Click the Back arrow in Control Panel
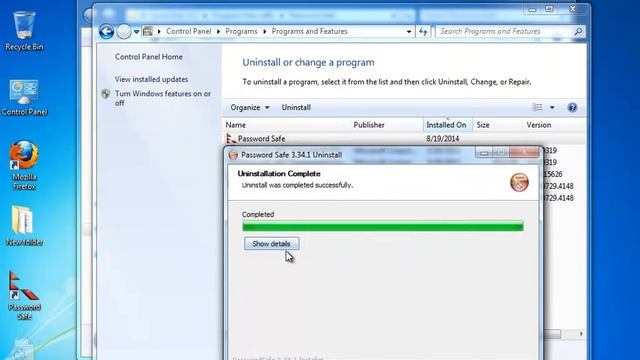 coord(106,31)
